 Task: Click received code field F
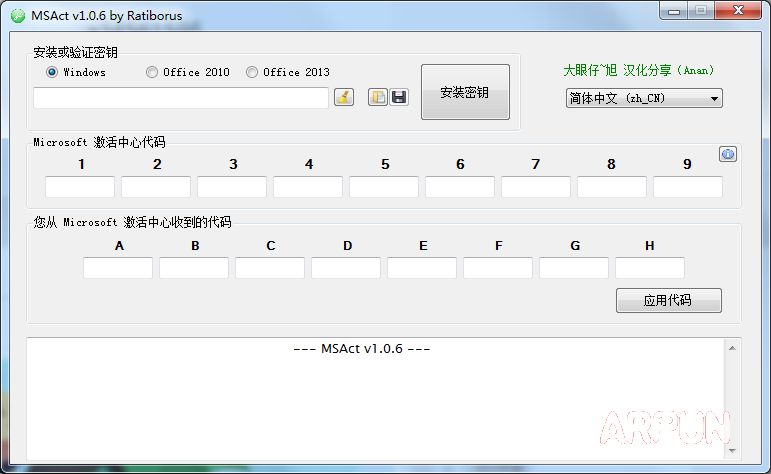point(498,268)
